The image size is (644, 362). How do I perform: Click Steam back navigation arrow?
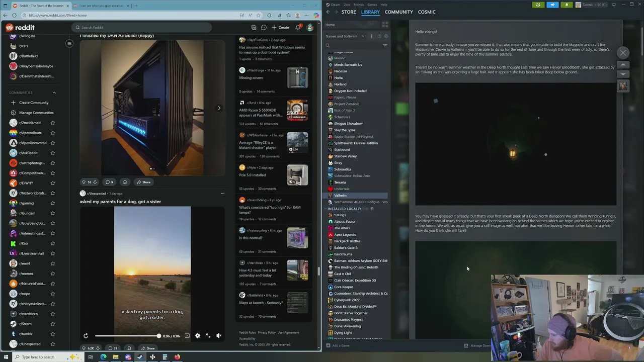(328, 12)
